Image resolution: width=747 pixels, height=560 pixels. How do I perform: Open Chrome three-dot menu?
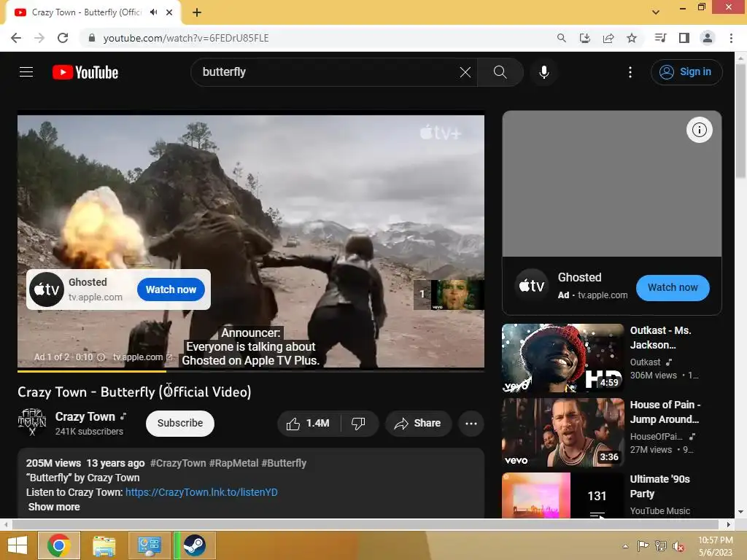[x=731, y=38]
